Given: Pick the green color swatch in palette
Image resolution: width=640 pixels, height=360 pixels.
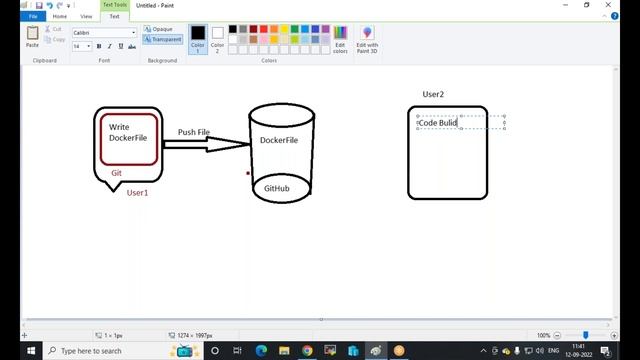Looking at the screenshot, I should pyautogui.click(x=295, y=29).
